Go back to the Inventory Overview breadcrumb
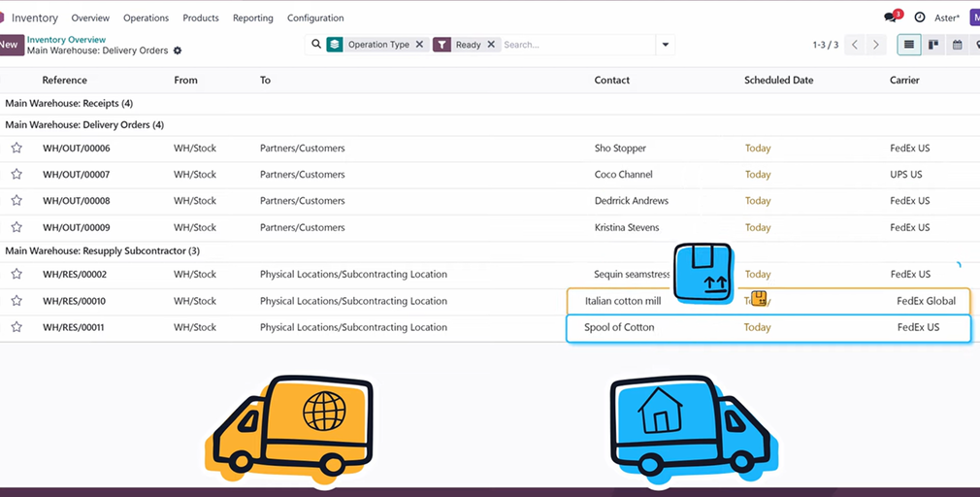This screenshot has height=497, width=980. click(66, 40)
